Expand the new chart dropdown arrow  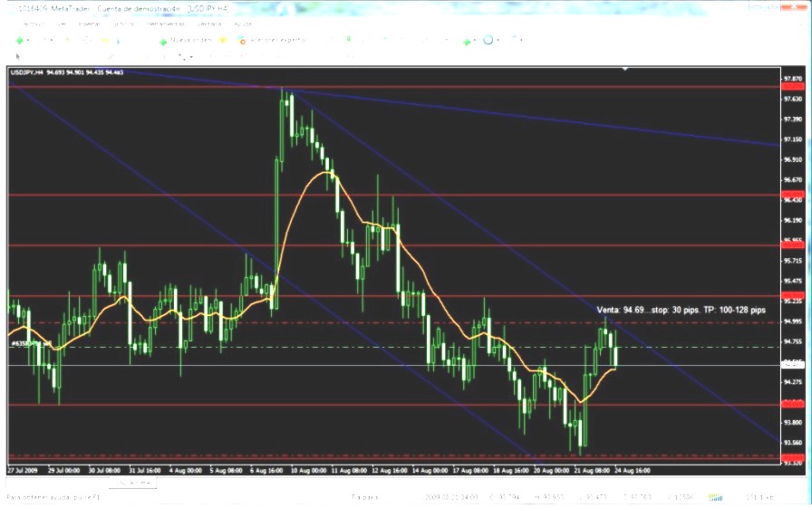(x=28, y=41)
